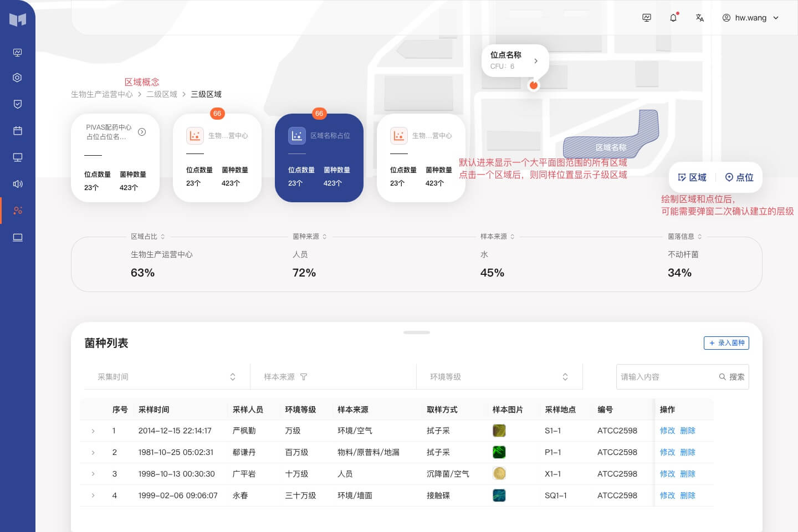Expand row 1 in strain table

[x=93, y=431]
